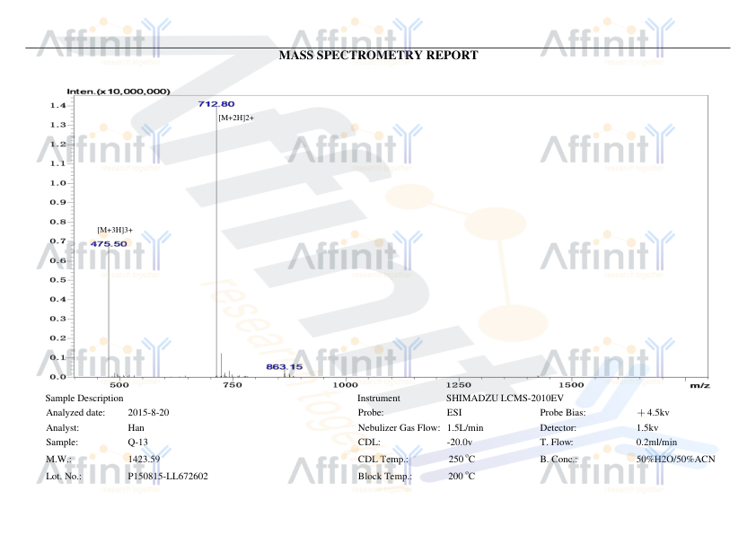Click the 1.0 intensity axis value
This screenshot has height=535, width=756.
(57, 183)
